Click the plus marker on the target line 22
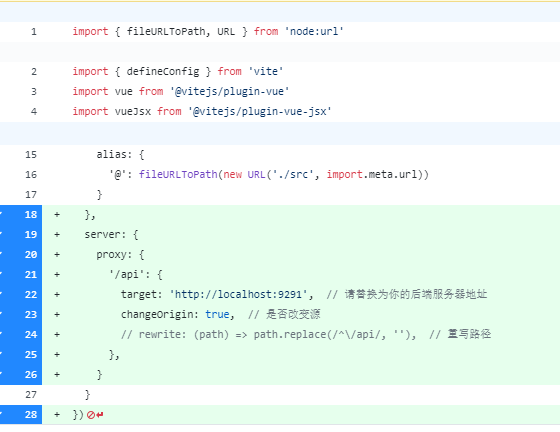Image resolution: width=560 pixels, height=432 pixels. click(x=57, y=295)
